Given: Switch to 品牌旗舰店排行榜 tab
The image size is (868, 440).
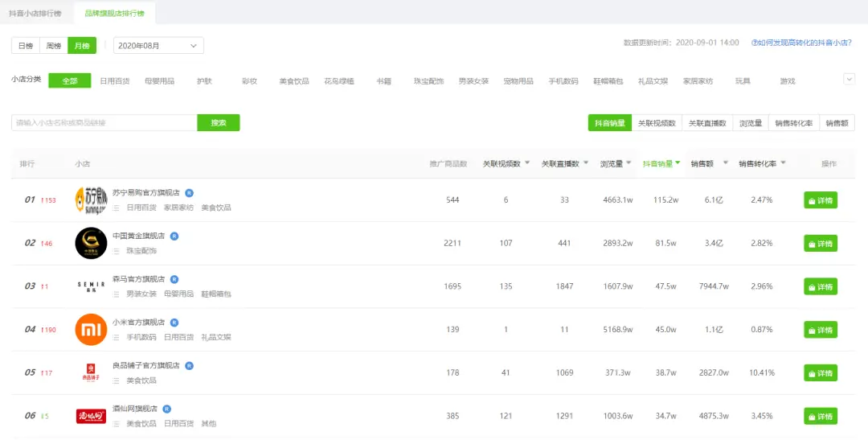Looking at the screenshot, I should (115, 13).
